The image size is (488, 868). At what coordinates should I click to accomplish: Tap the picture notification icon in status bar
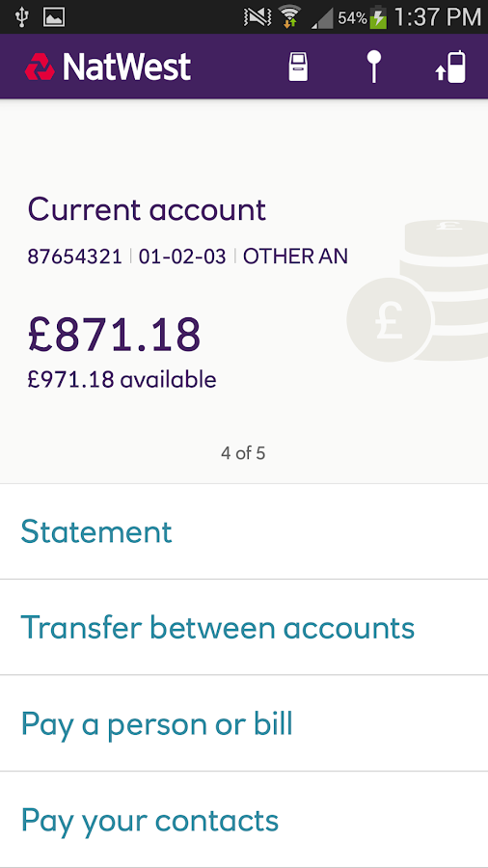pyautogui.click(x=54, y=17)
